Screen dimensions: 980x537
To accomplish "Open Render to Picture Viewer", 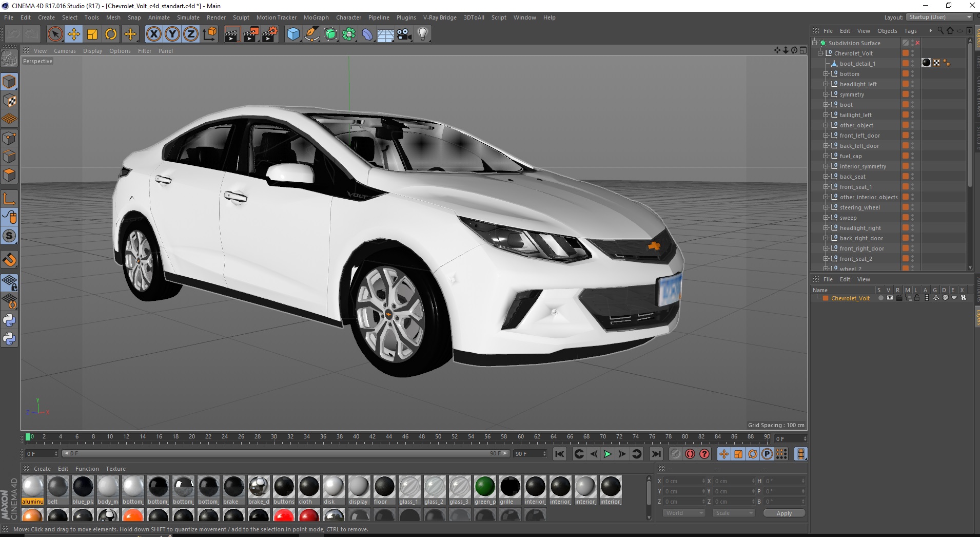I will click(x=251, y=34).
